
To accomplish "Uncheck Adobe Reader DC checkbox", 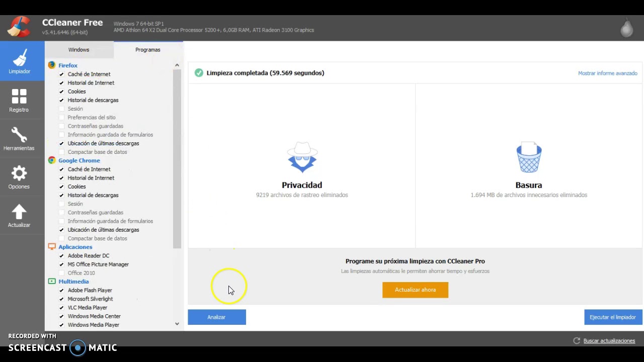I will (61, 255).
